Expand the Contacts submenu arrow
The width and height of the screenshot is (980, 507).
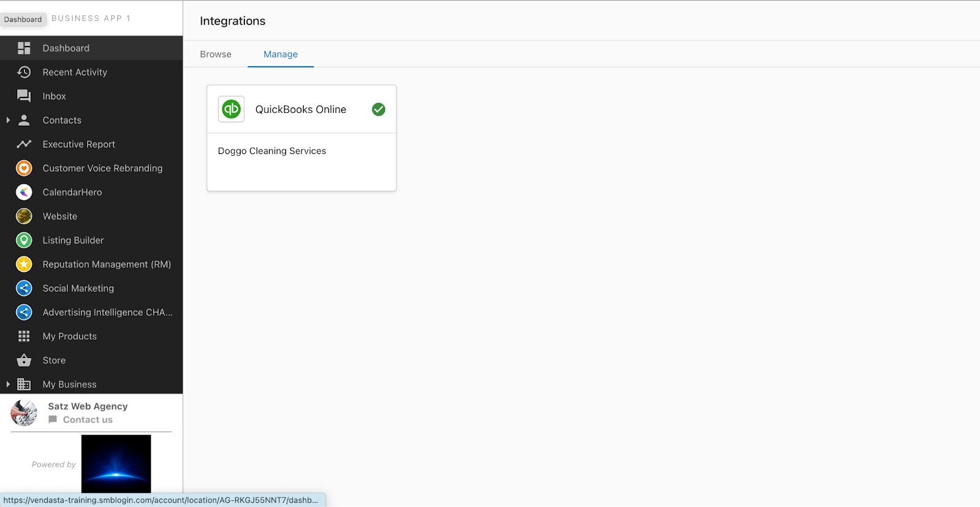point(8,120)
